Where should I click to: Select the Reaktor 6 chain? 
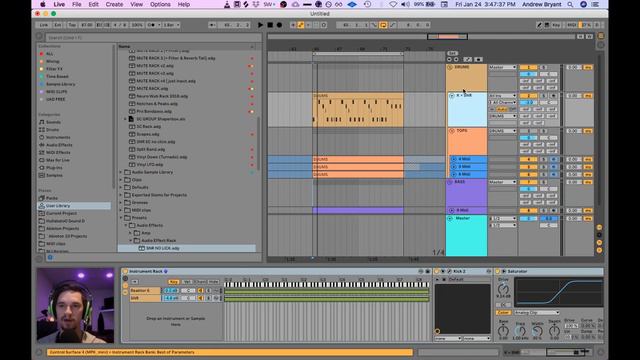(x=145, y=291)
